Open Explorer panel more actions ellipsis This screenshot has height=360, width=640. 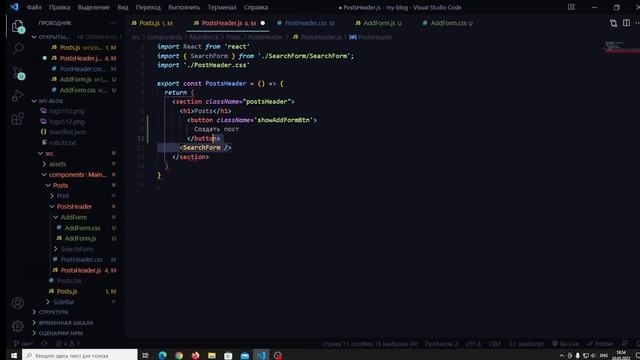(x=113, y=23)
